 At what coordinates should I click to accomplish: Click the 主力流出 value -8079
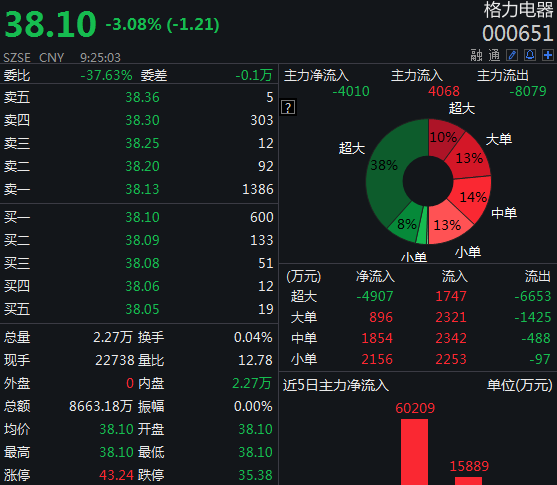528,91
